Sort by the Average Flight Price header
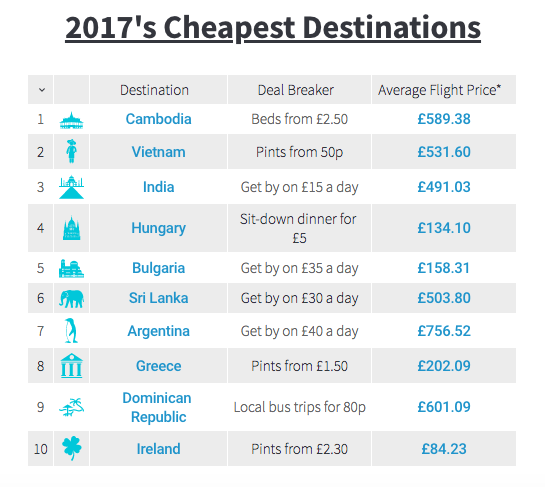 [x=440, y=90]
